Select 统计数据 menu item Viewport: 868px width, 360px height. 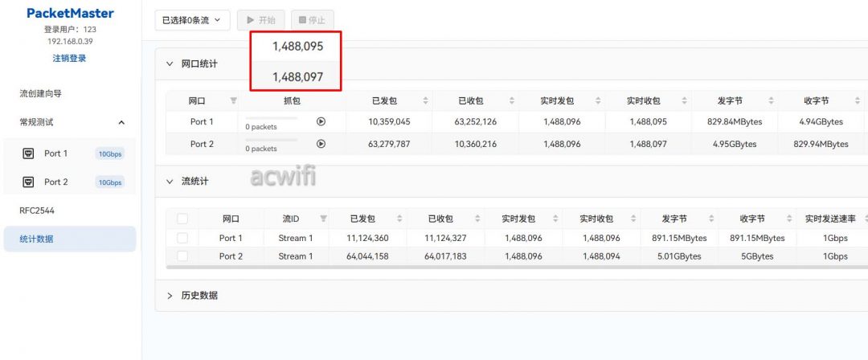coord(70,239)
